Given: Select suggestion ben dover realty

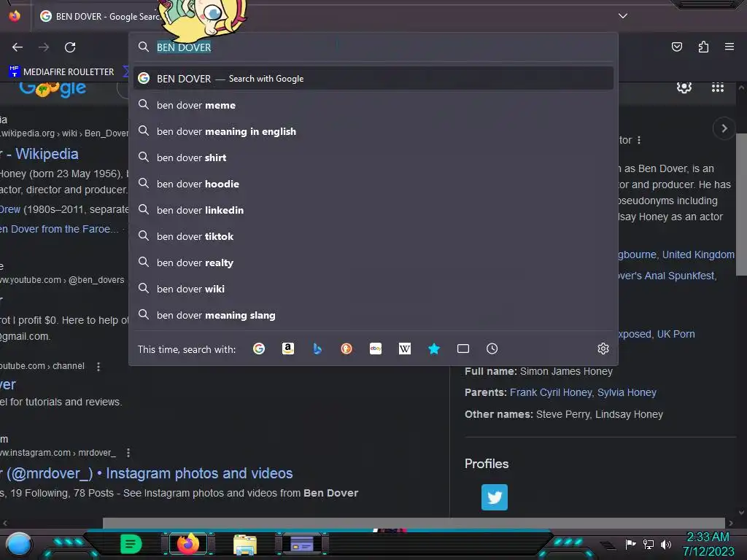Looking at the screenshot, I should (374, 262).
